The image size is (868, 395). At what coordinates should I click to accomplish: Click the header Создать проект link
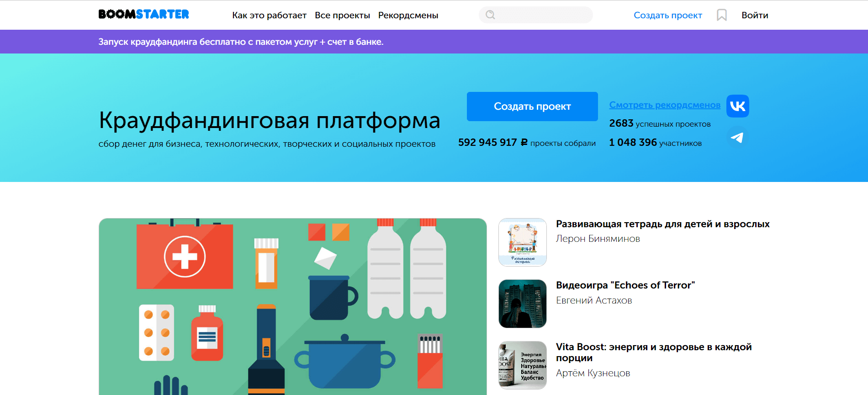[667, 15]
